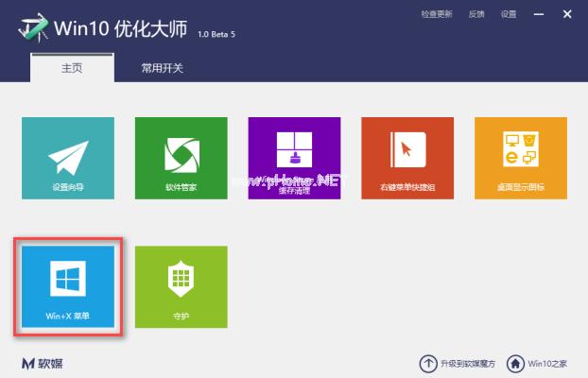Viewport: 588px width, 378px height.
Task: Open the Win+X 菜单 blue tile
Action: [68, 286]
